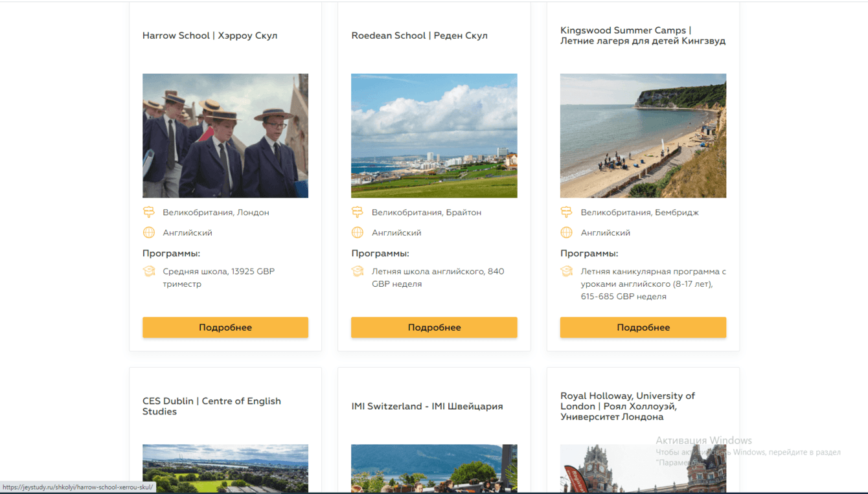Click the location signpost icon on the Roedean School card
The image size is (868, 494).
tap(358, 212)
